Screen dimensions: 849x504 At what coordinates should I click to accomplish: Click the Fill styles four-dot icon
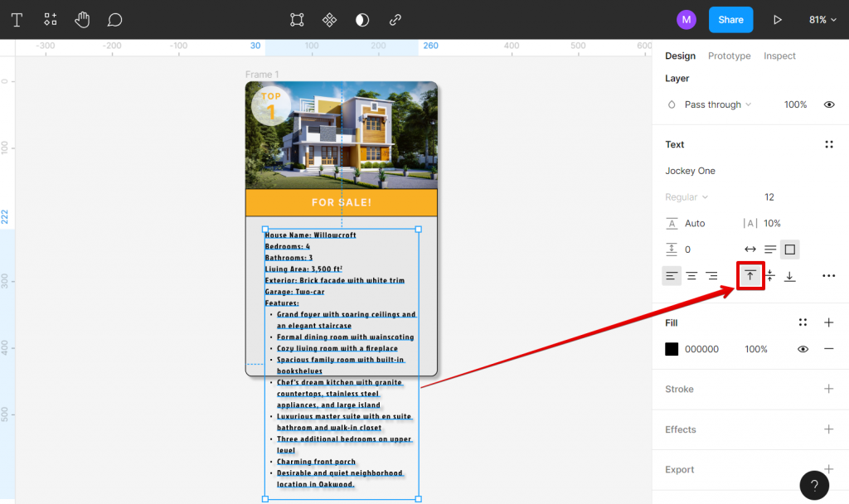pyautogui.click(x=802, y=322)
